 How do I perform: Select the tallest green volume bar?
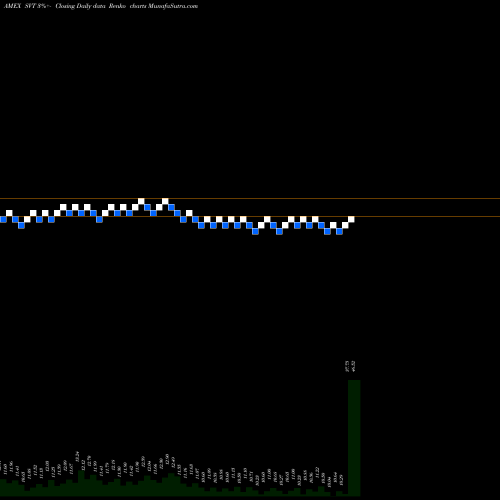[x=354, y=438]
